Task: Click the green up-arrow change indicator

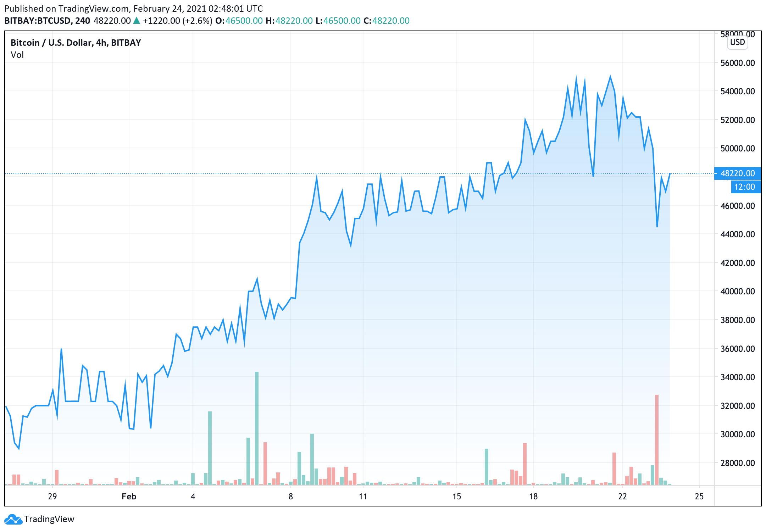Action: 137,21
